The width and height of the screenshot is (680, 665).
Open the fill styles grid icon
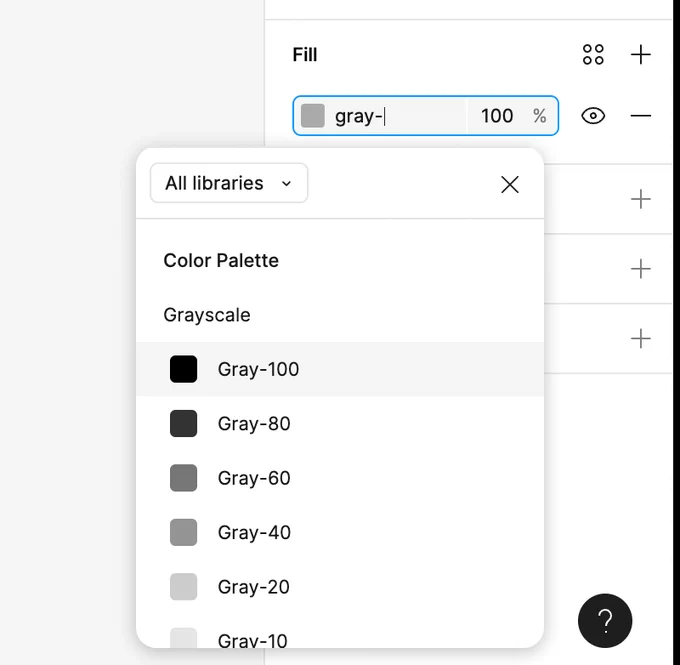click(x=593, y=55)
